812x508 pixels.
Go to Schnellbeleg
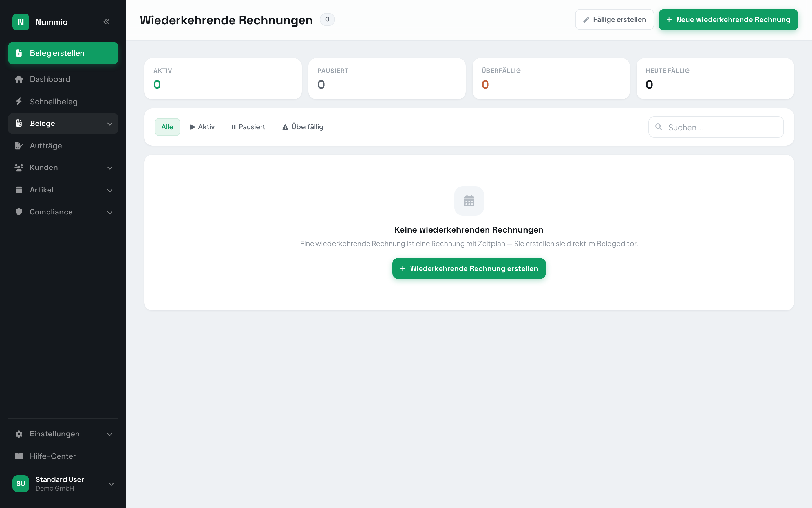(x=63, y=102)
